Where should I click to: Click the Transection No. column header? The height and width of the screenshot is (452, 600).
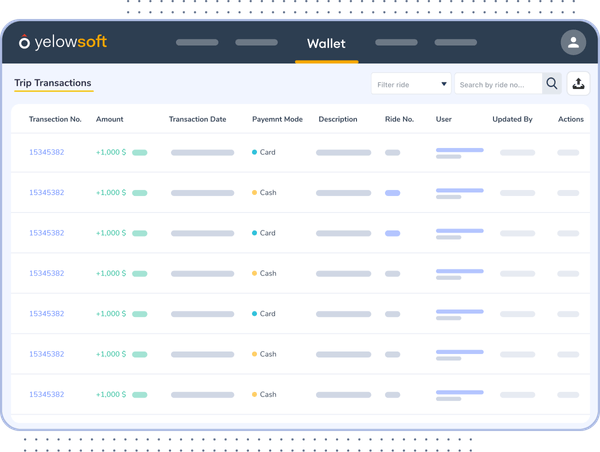point(55,119)
